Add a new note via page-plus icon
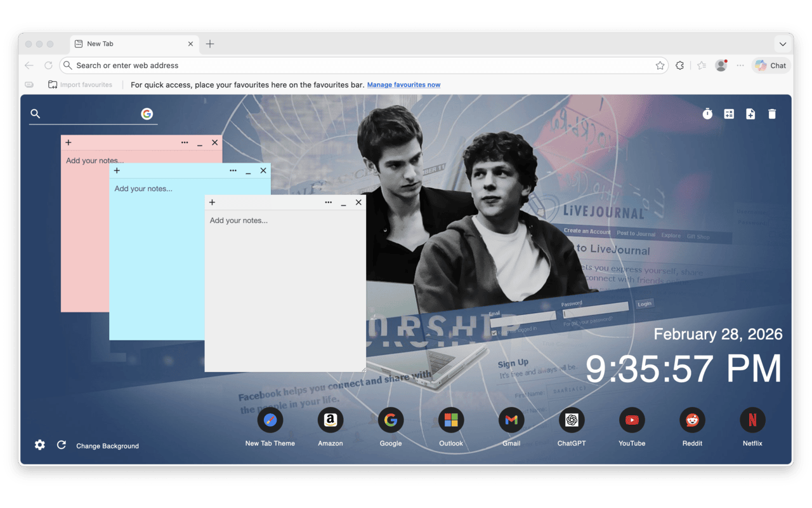This screenshot has height=508, width=812. pos(750,114)
